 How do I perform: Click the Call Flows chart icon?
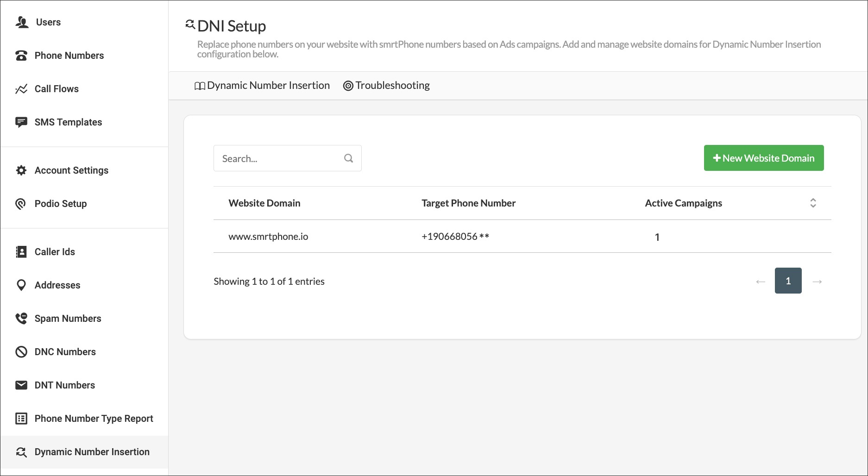pyautogui.click(x=21, y=89)
